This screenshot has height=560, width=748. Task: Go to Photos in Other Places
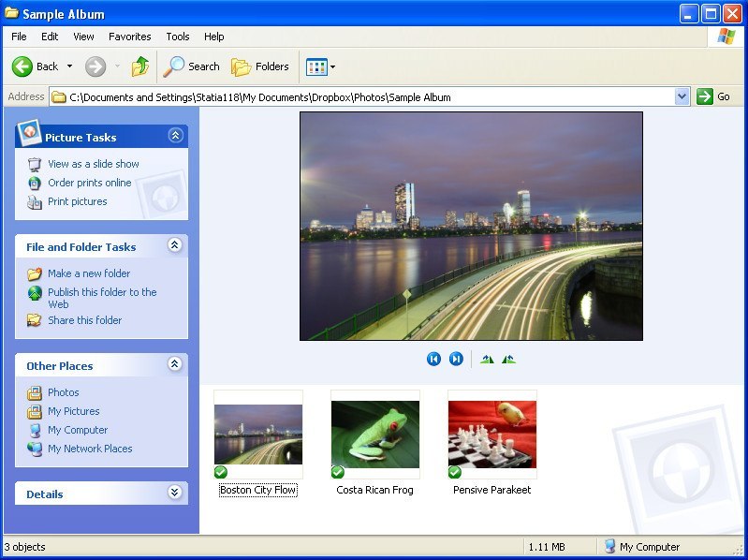coord(64,392)
